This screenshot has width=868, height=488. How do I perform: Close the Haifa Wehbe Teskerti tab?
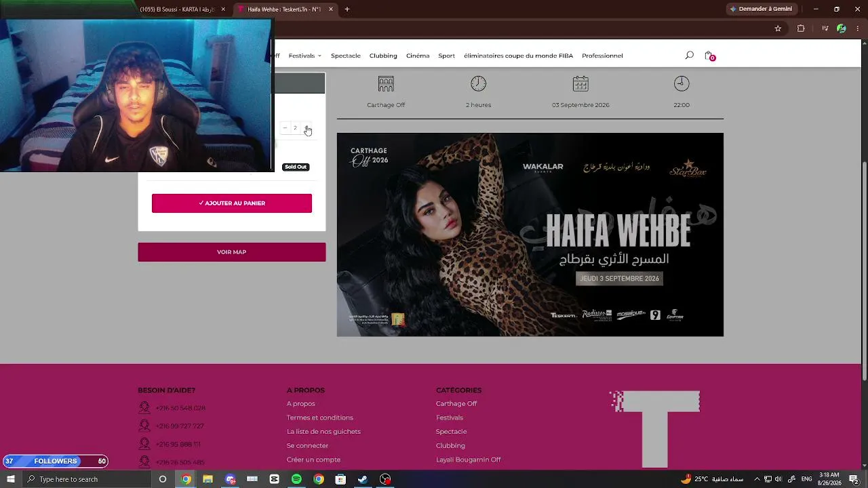[x=331, y=9]
